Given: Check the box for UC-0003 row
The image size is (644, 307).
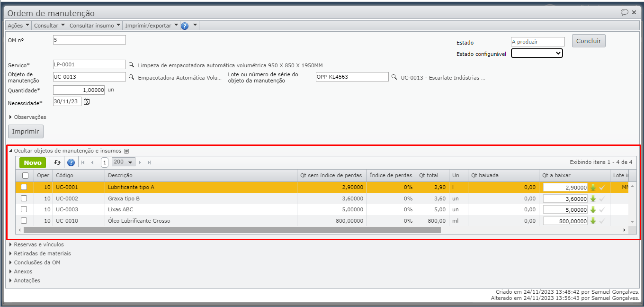Looking at the screenshot, I should point(24,209).
